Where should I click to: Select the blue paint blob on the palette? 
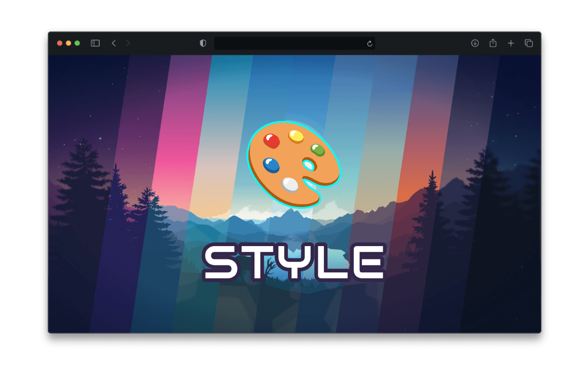(x=271, y=164)
